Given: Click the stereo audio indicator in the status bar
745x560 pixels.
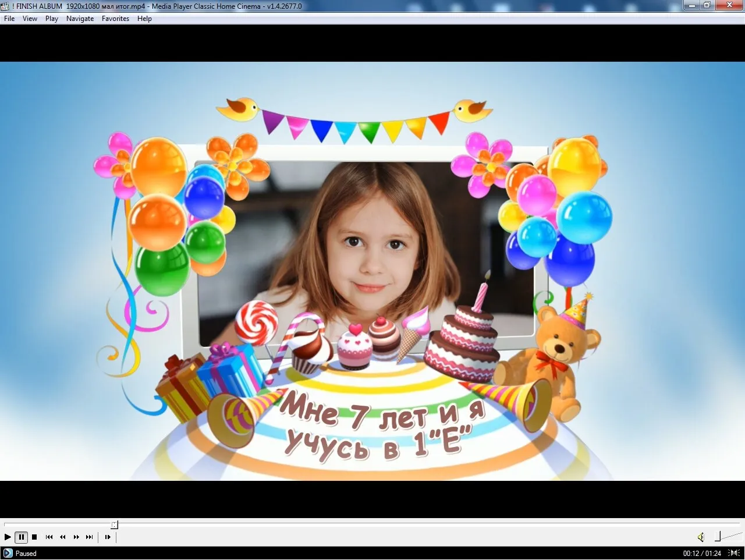Looking at the screenshot, I should click(734, 553).
